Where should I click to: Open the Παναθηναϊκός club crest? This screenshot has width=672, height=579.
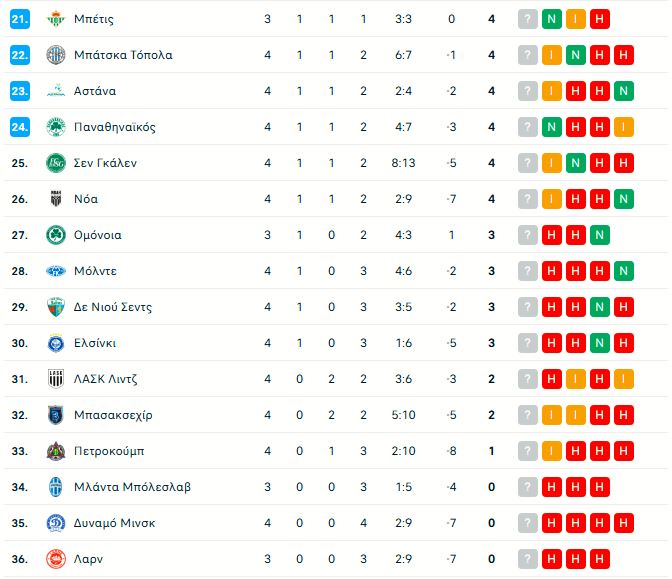click(x=56, y=127)
